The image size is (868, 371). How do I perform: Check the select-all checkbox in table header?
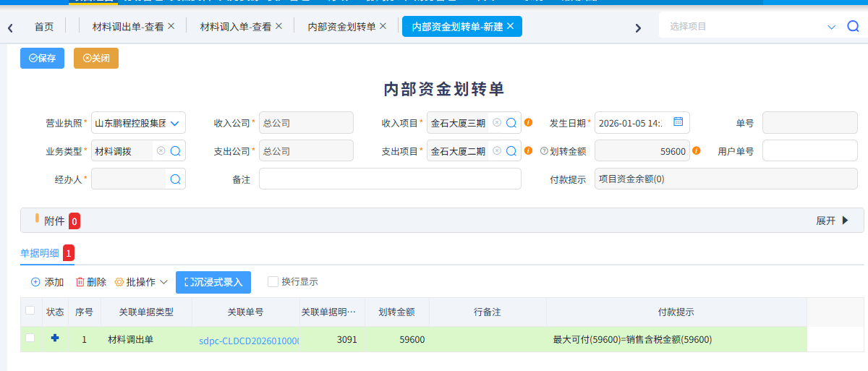30,310
